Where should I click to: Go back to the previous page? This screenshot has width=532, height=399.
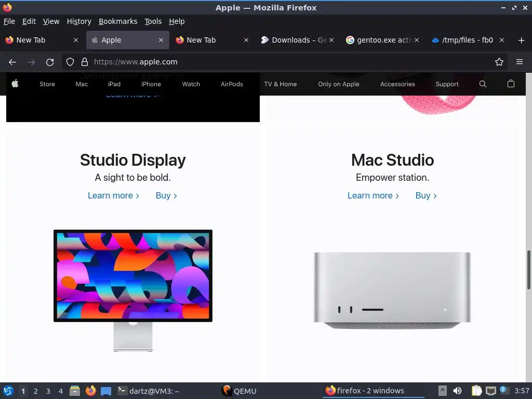[12, 62]
